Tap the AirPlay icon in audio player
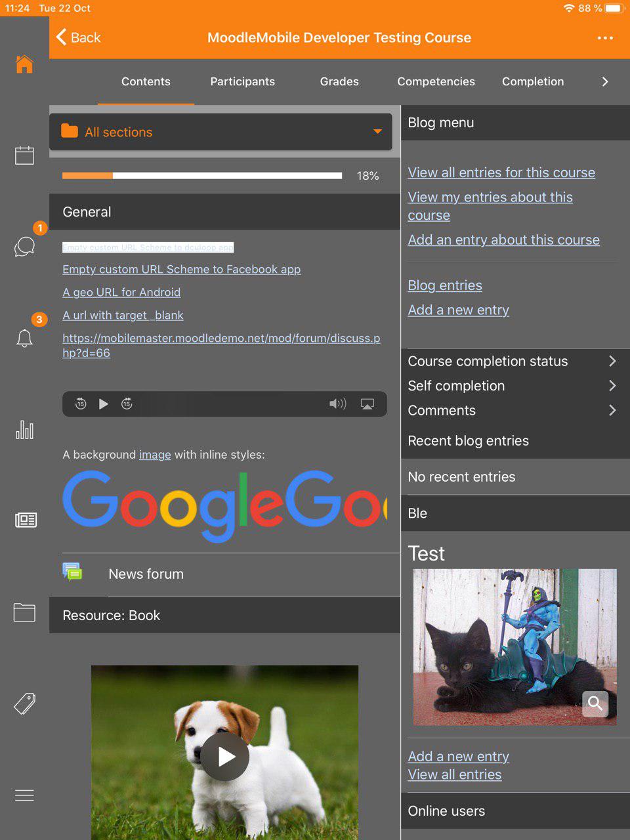 [367, 404]
